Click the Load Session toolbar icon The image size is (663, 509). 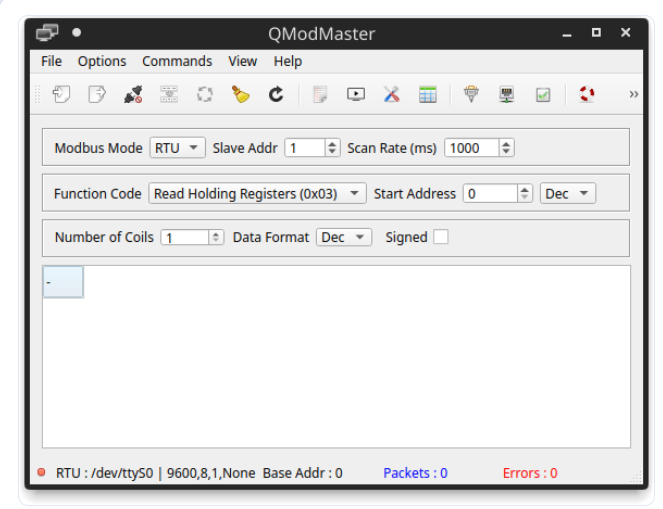[61, 94]
